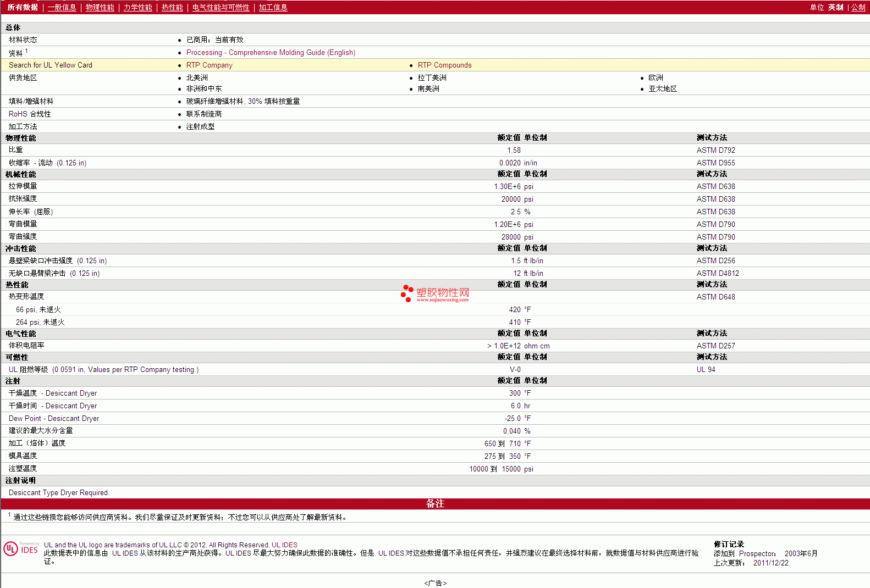Select 英制 units option
Screen dimensions: 870x588
[835, 7]
